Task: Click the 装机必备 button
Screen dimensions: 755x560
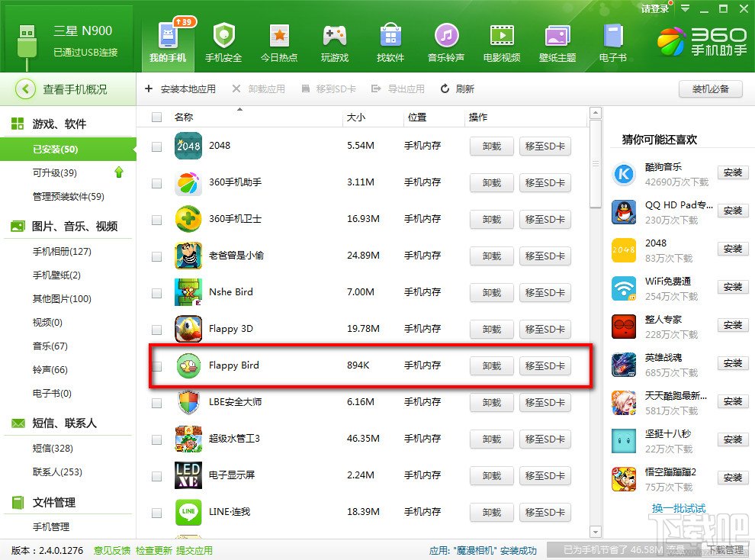Action: (x=710, y=89)
